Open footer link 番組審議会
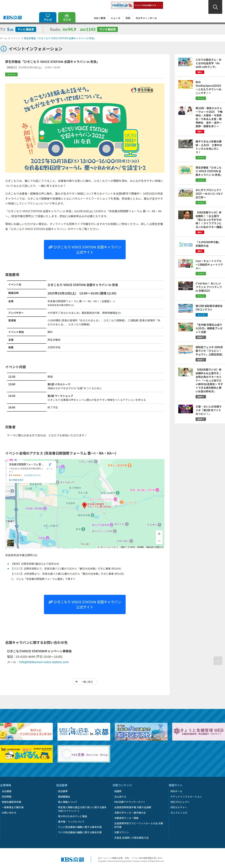Image resolution: width=225 pixels, height=868 pixels. [64, 797]
